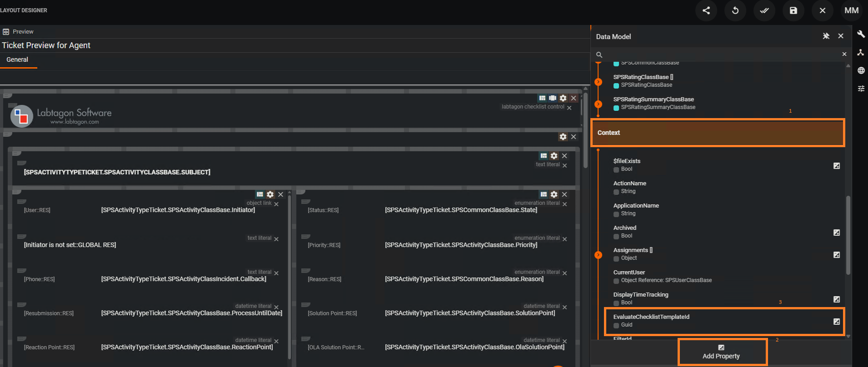Click edit icon next to $fileExists
The image size is (868, 367).
tap(837, 166)
